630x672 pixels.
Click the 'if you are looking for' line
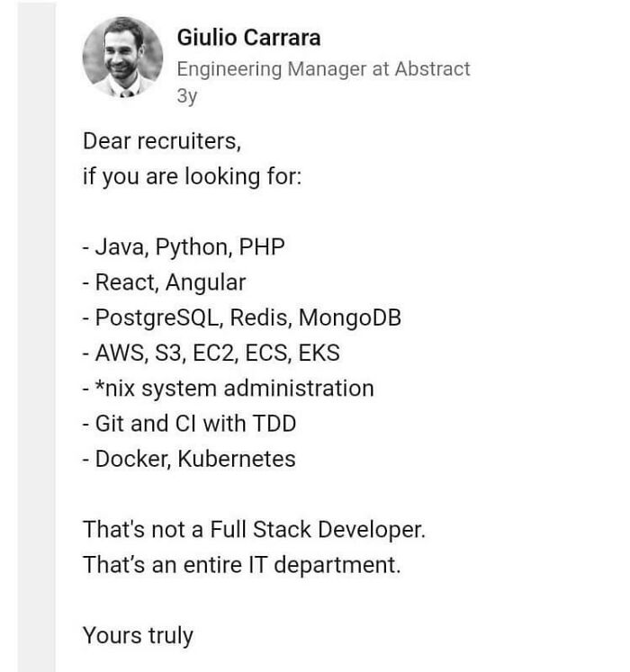[193, 175]
